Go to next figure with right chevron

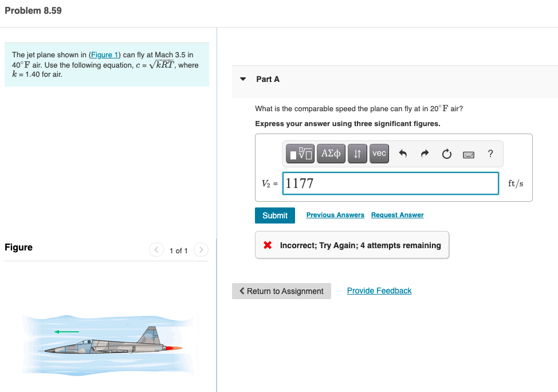pyautogui.click(x=201, y=250)
